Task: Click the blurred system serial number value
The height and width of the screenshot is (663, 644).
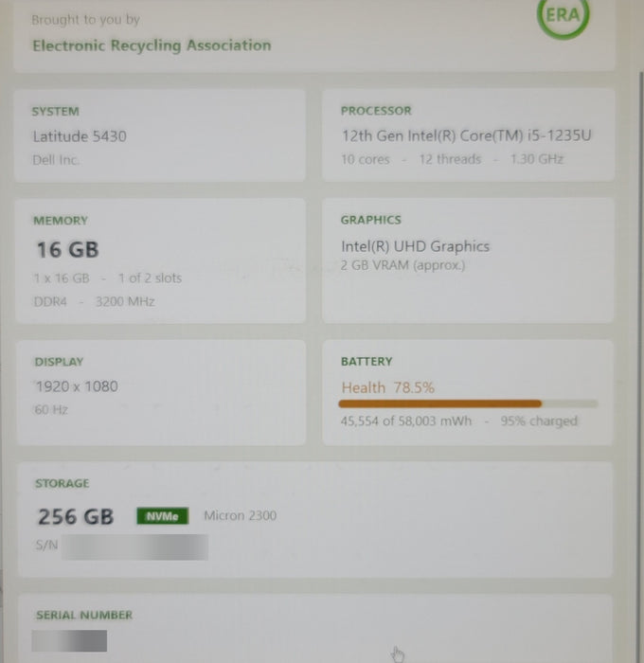Action: 69,640
